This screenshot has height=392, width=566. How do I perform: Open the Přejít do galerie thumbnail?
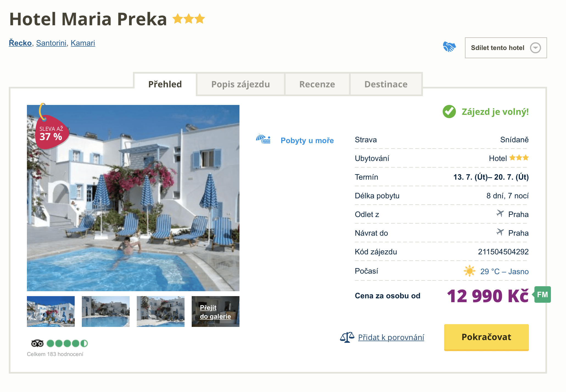pos(215,312)
